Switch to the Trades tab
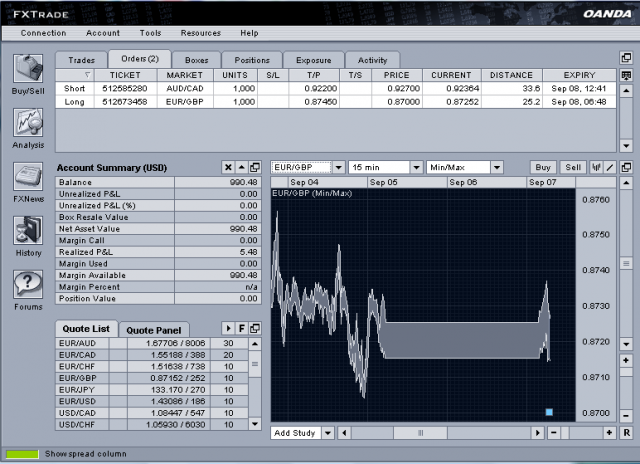 [x=82, y=60]
